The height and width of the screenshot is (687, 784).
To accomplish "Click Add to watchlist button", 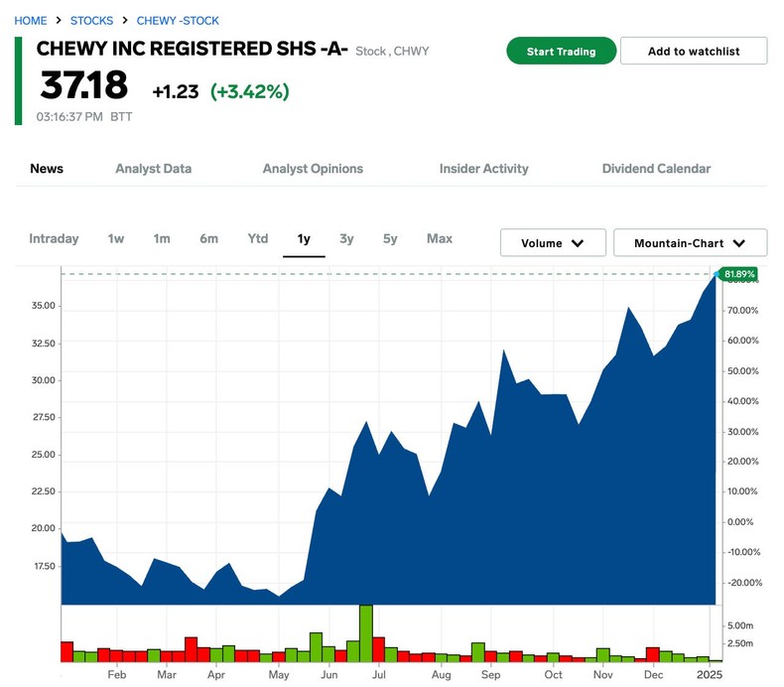I will click(693, 52).
